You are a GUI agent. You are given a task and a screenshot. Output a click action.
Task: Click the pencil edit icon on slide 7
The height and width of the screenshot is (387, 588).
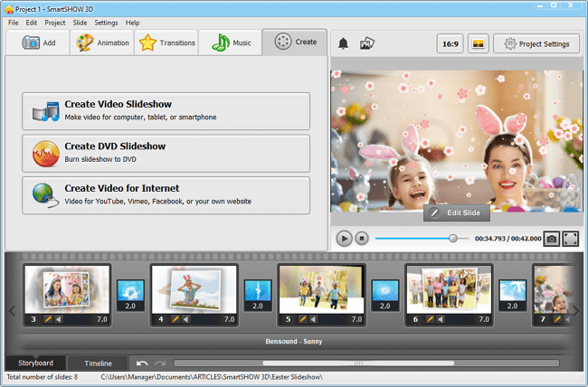(x=557, y=319)
